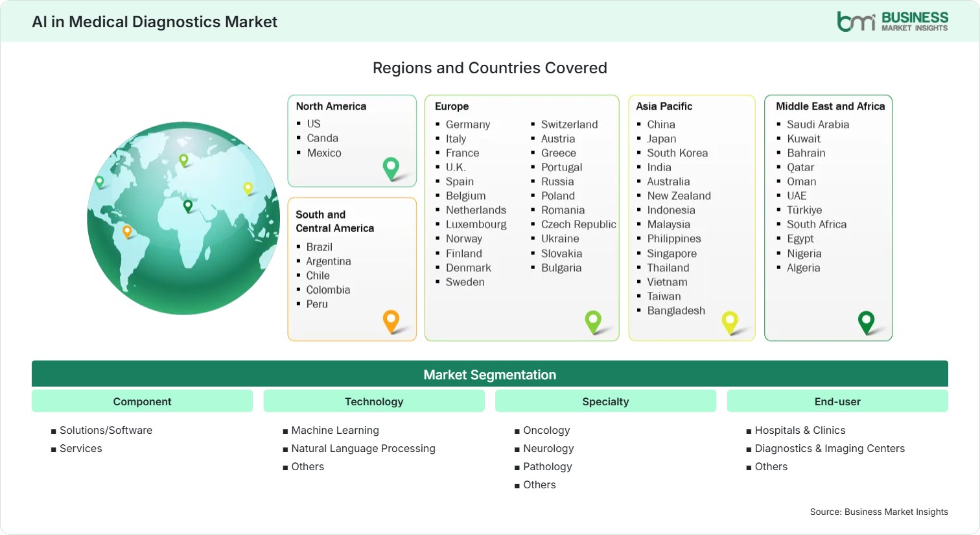The image size is (980, 535).
Task: Click Argentina in the country list
Action: pyautogui.click(x=329, y=261)
